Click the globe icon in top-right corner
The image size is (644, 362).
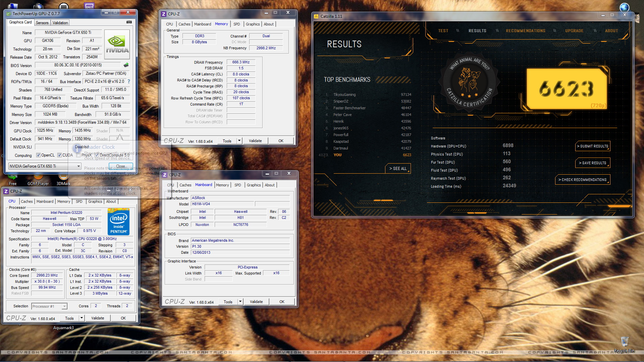624,7
